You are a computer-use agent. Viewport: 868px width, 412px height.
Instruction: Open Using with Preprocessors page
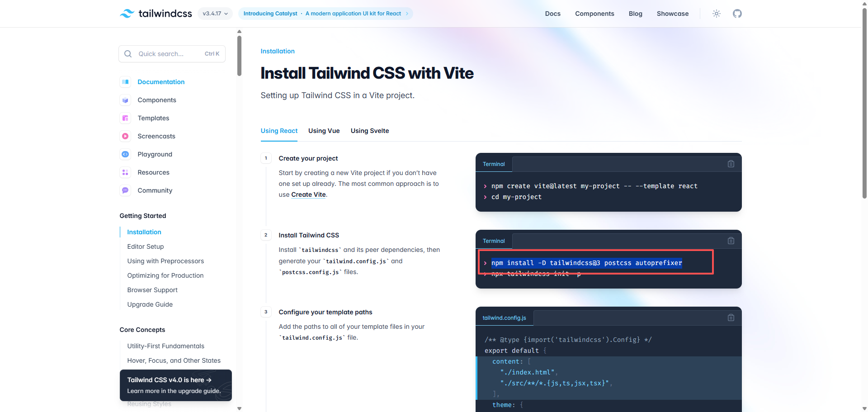point(165,261)
